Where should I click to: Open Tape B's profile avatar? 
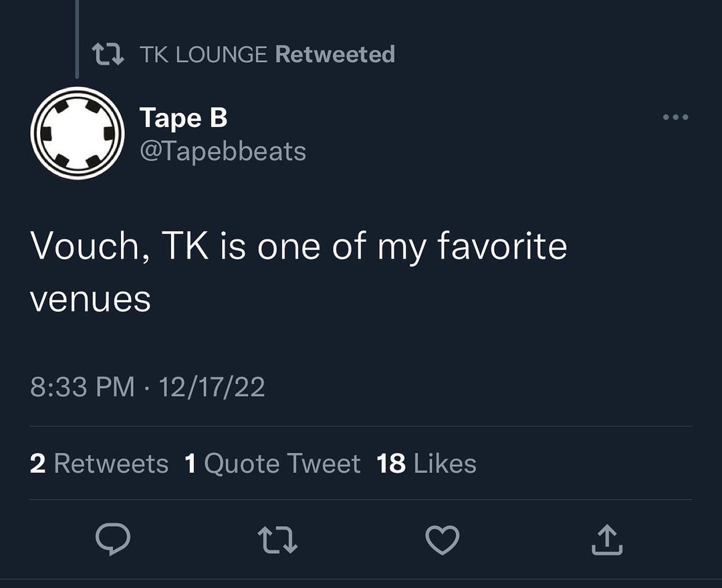coord(78,133)
